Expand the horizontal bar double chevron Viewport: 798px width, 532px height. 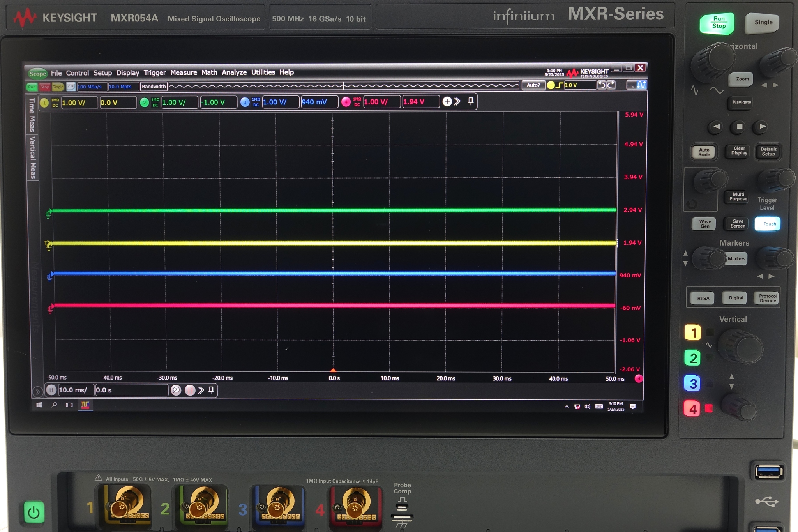coord(201,390)
